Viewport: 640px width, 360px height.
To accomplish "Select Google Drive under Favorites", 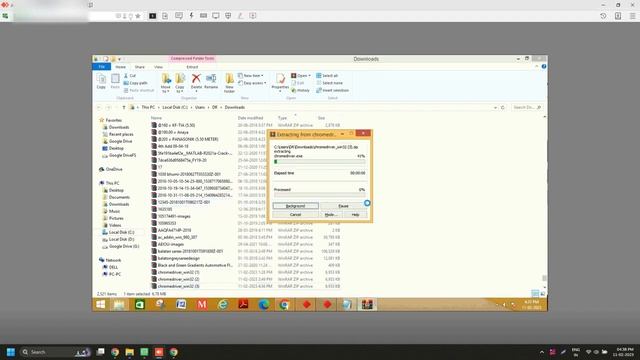I will tap(120, 141).
